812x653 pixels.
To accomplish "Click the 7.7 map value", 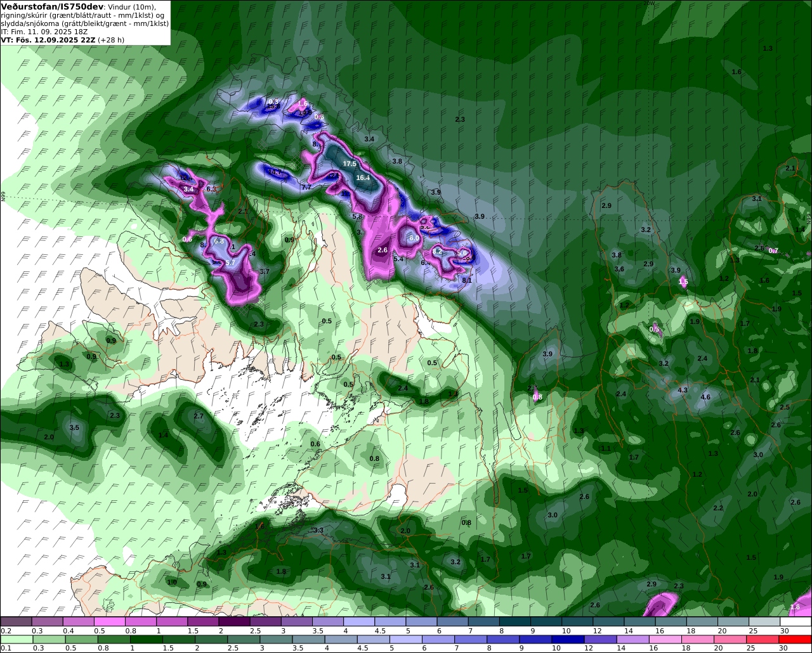I will 306,188.
